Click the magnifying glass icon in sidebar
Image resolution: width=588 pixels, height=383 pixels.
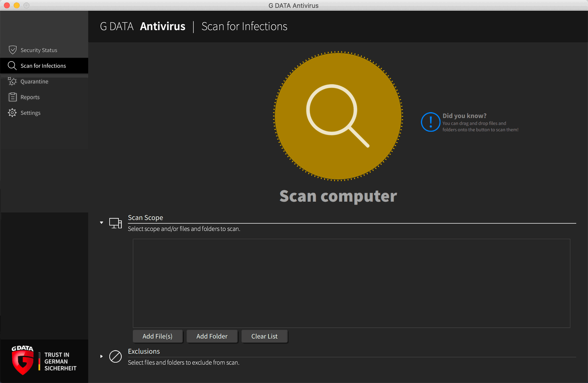[12, 65]
